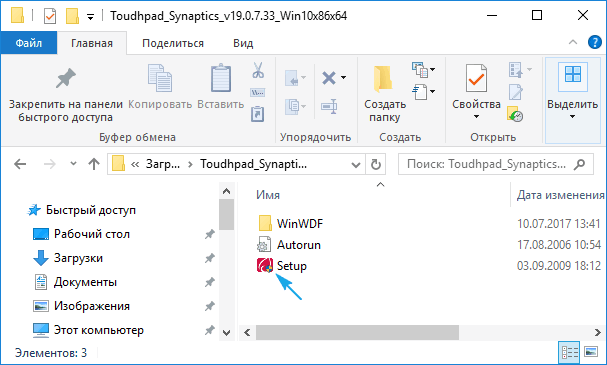Sort by the Name (Имя) column header
The height and width of the screenshot is (365, 607).
point(268,195)
